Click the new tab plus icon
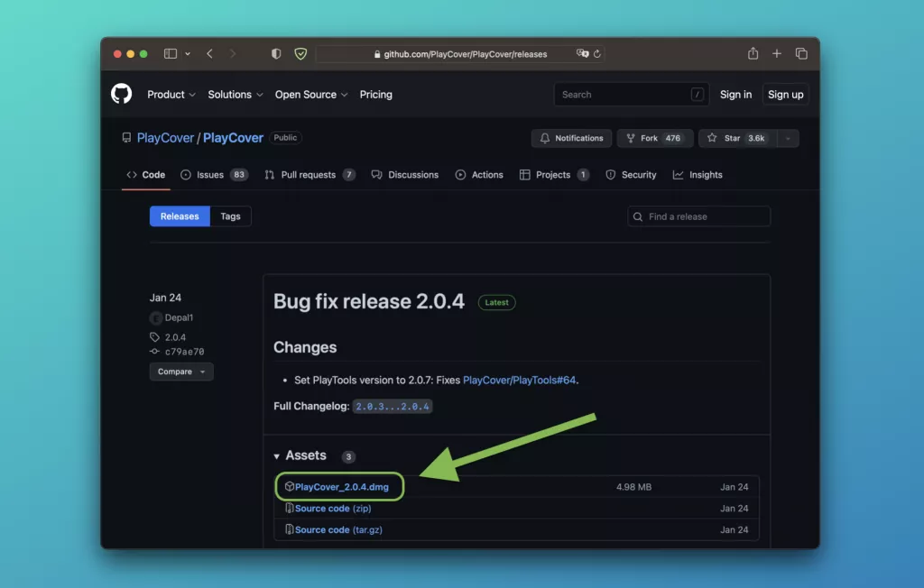The height and width of the screenshot is (588, 924). pyautogui.click(x=777, y=54)
